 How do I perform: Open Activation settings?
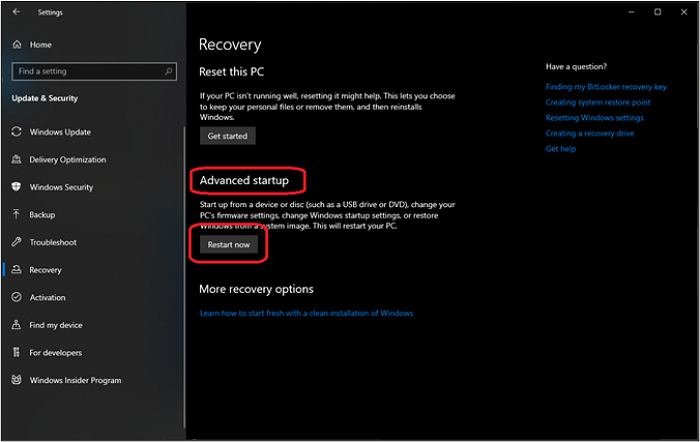pyautogui.click(x=47, y=297)
